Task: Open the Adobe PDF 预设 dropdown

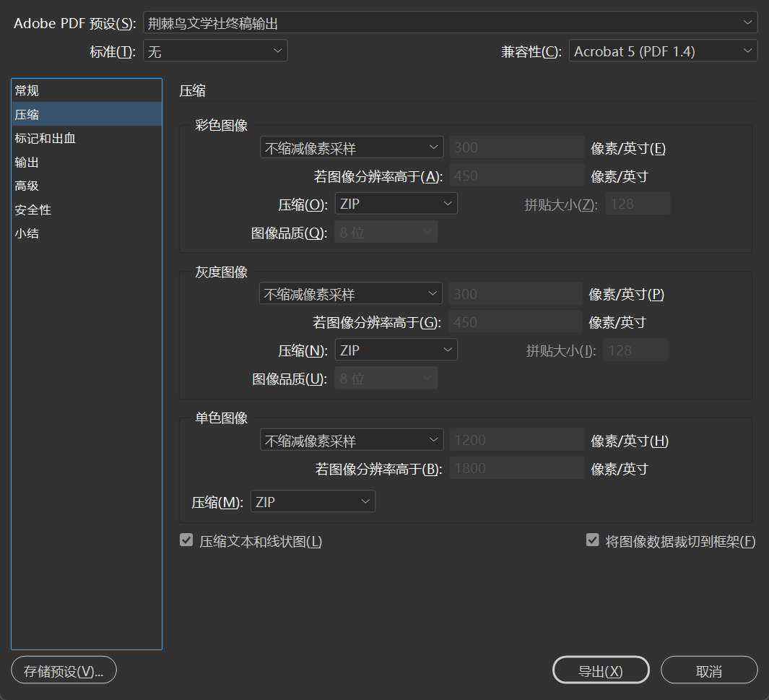Action: click(450, 23)
